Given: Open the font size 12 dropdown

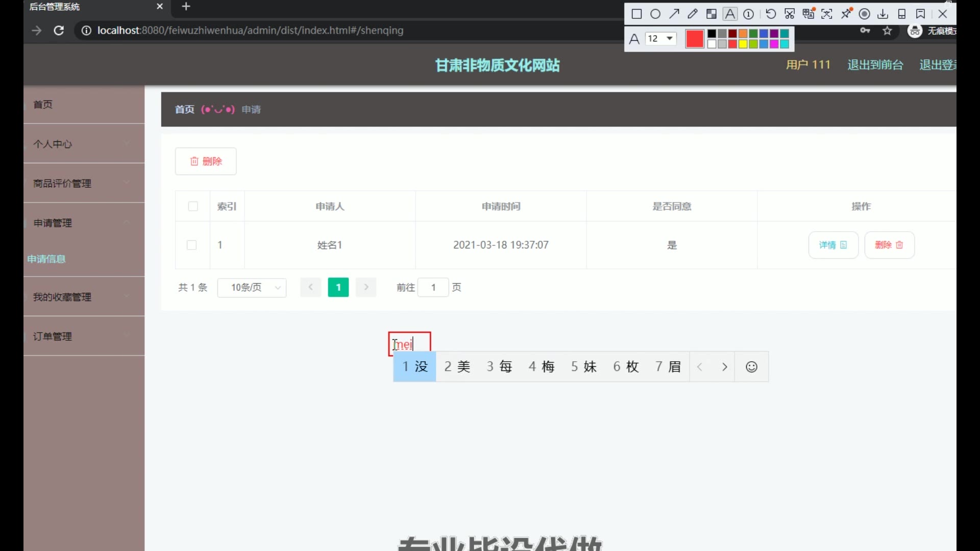Looking at the screenshot, I should click(x=661, y=39).
